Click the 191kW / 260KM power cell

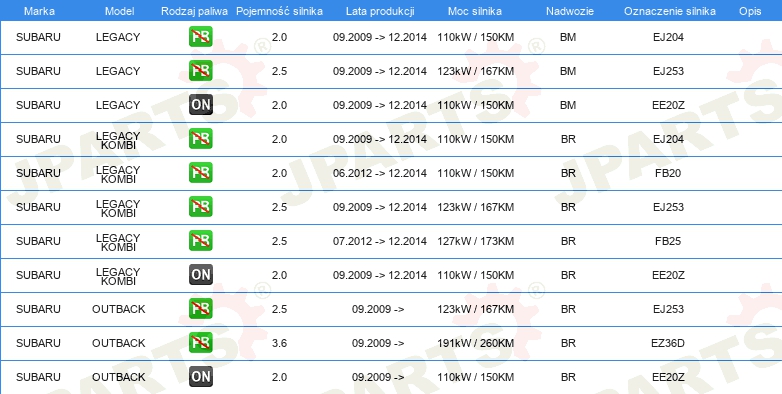[x=475, y=343]
